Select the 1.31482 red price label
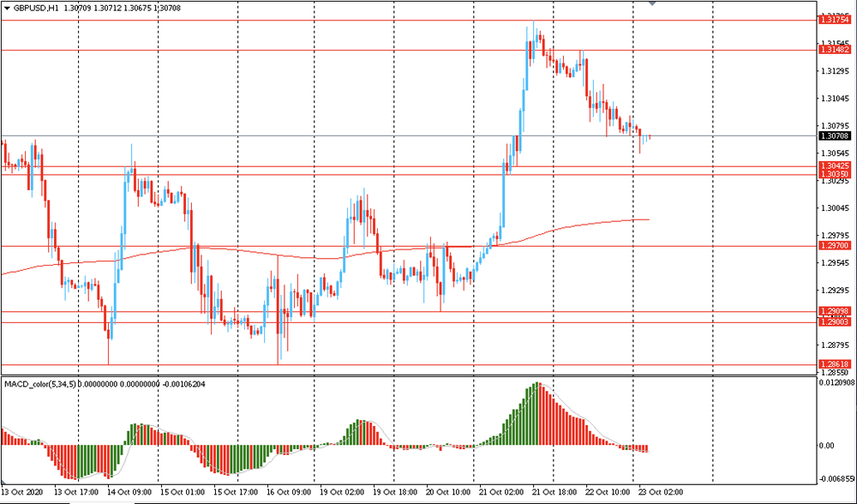Screen dimensions: 857x504 pos(834,51)
